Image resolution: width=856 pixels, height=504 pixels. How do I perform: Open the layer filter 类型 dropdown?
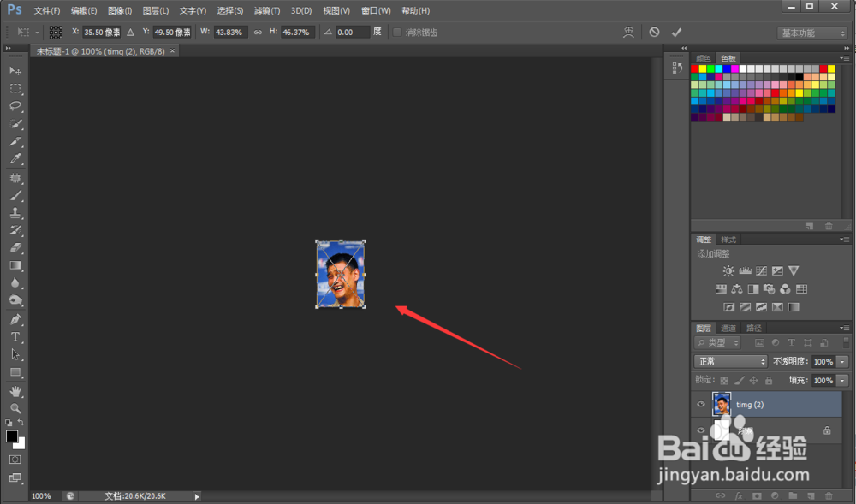pos(717,342)
